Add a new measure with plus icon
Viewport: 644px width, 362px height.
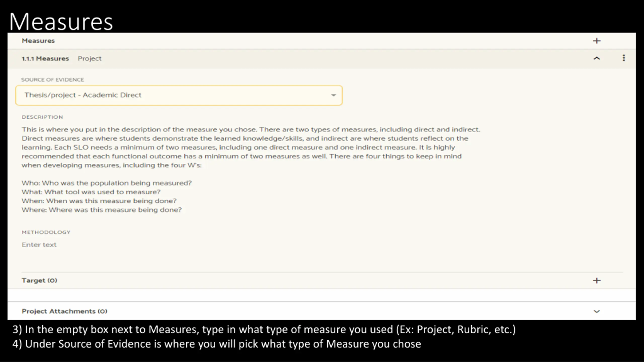(597, 41)
